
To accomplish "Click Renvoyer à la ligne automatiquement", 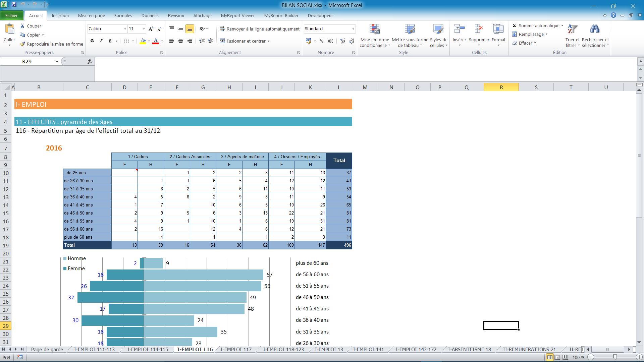I will (260, 29).
